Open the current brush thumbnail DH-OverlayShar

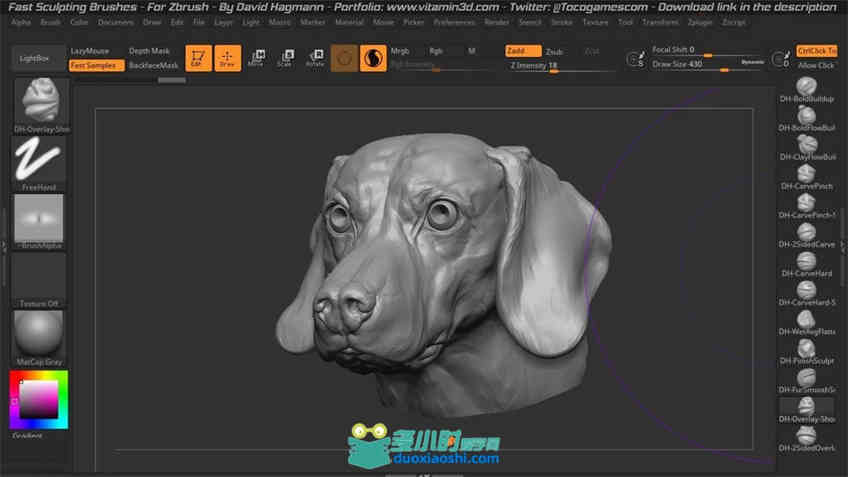tap(41, 105)
